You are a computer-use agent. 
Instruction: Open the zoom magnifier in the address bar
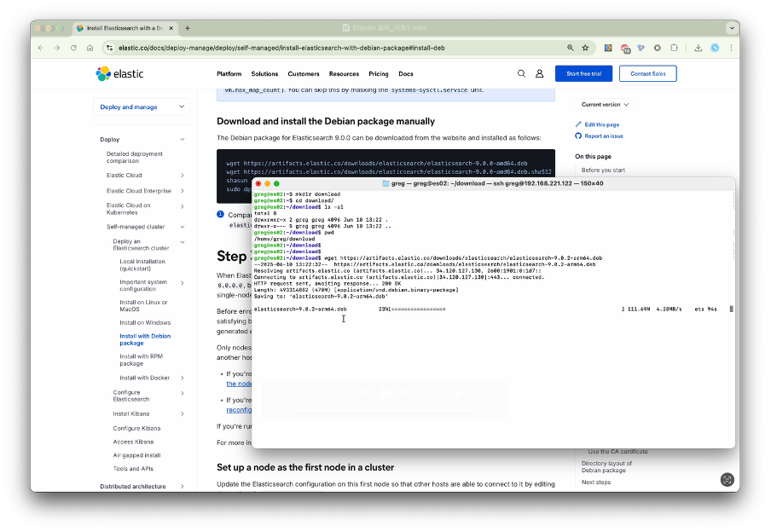(571, 48)
